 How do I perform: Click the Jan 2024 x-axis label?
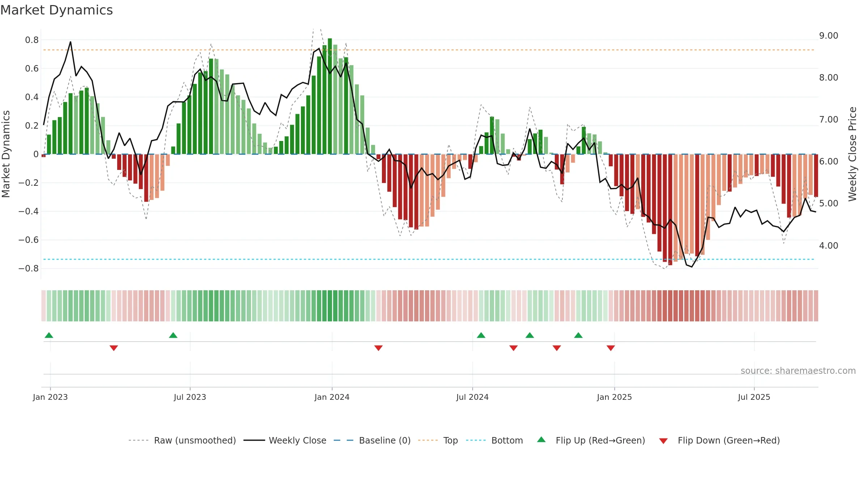coord(332,397)
